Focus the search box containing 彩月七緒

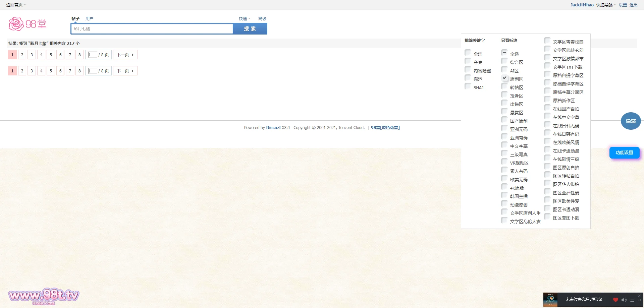coord(152,29)
